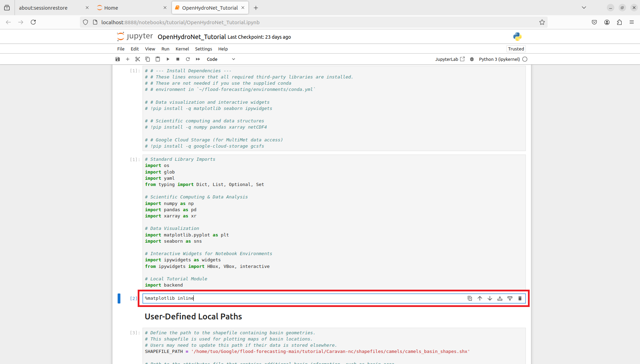This screenshot has width=640, height=364.
Task: Insert a cell below using plus icon
Action: (x=128, y=59)
